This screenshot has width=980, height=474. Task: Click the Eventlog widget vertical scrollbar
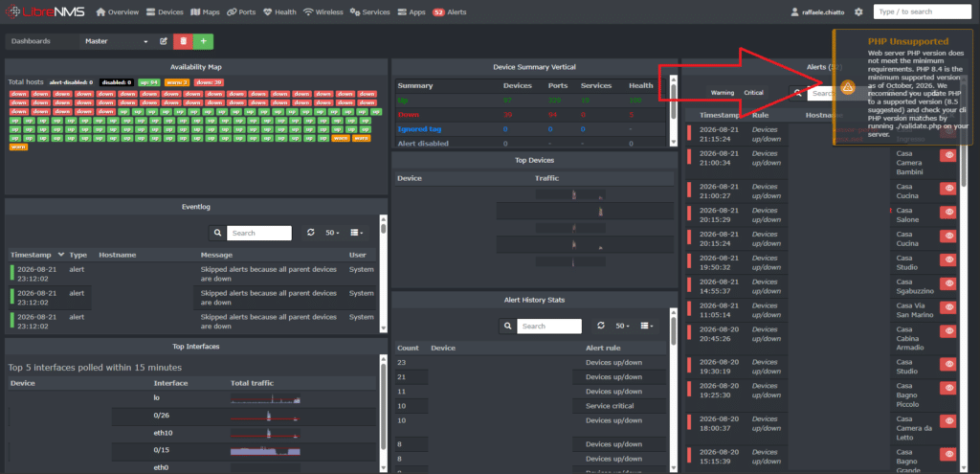click(383, 273)
